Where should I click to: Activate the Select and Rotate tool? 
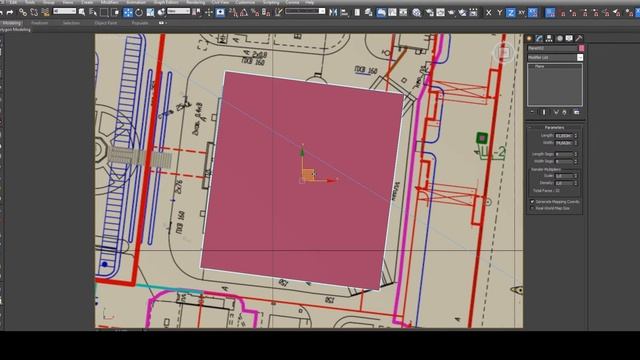(139, 13)
